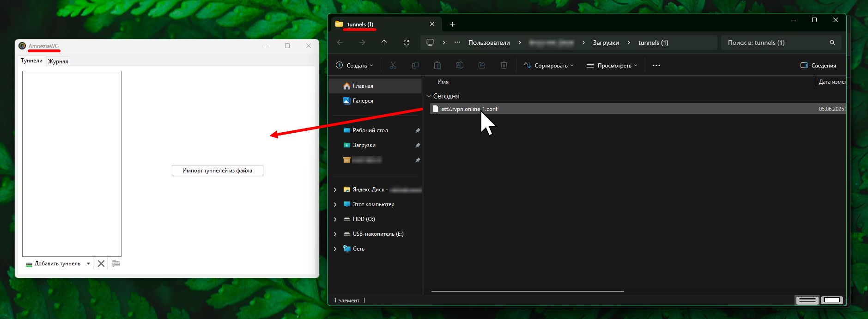Click the Delete trash bin icon
868x319 pixels.
pyautogui.click(x=504, y=66)
